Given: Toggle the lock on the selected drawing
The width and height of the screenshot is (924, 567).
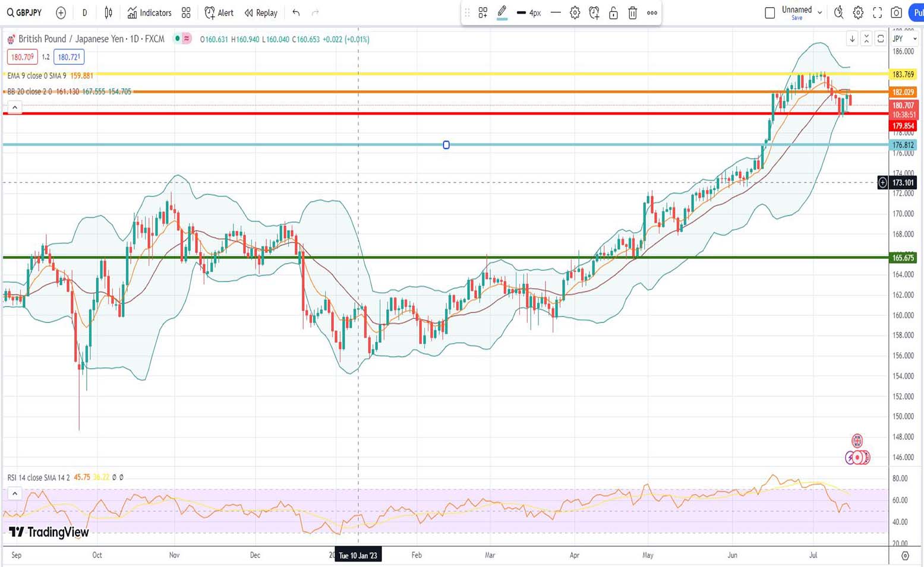Looking at the screenshot, I should click(x=613, y=12).
